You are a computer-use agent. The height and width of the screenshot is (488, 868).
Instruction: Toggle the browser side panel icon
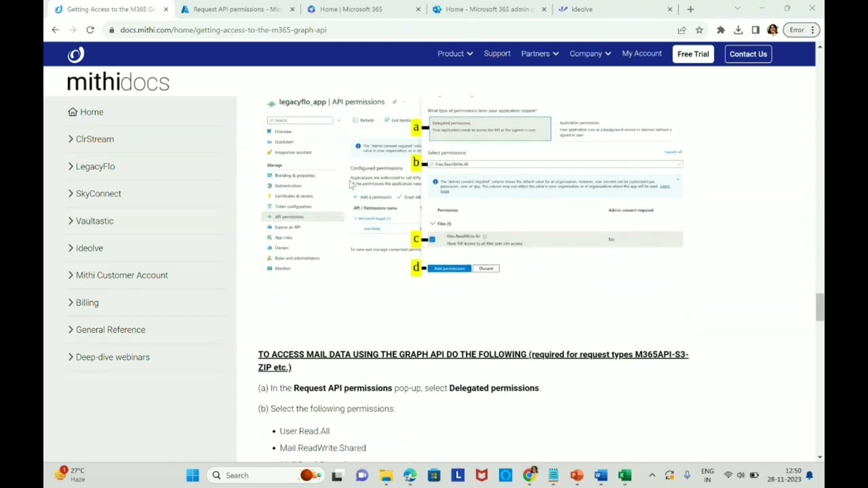point(755,30)
